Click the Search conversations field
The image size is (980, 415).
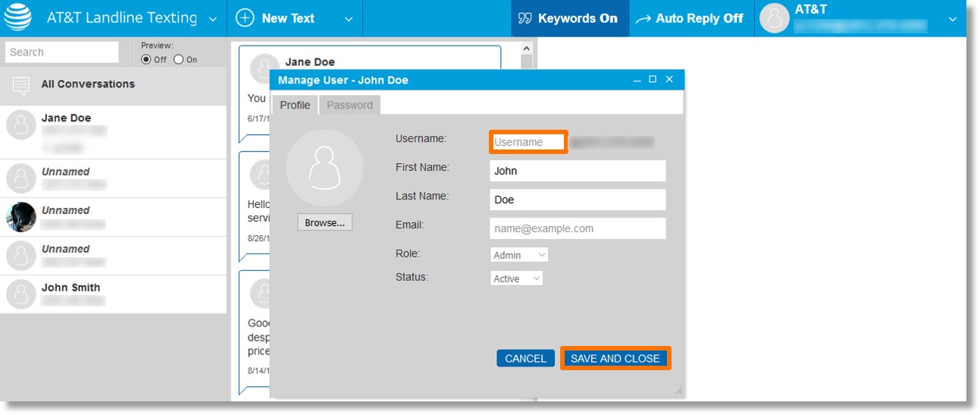point(62,52)
